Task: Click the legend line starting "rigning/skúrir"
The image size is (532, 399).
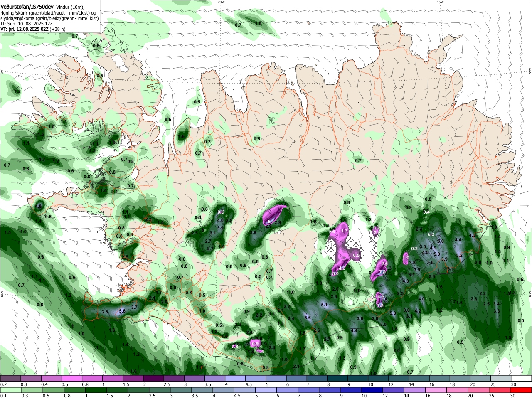Action: (48, 13)
